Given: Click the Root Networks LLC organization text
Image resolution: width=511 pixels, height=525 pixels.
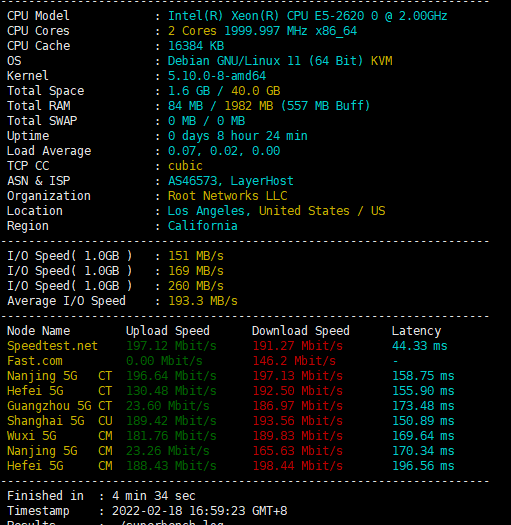Looking at the screenshot, I should coord(228,196).
